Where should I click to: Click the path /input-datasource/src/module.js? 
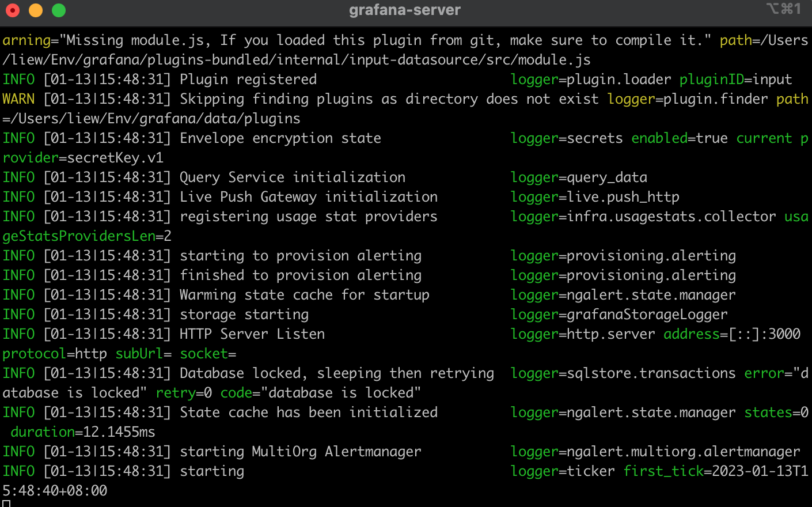tap(470, 60)
